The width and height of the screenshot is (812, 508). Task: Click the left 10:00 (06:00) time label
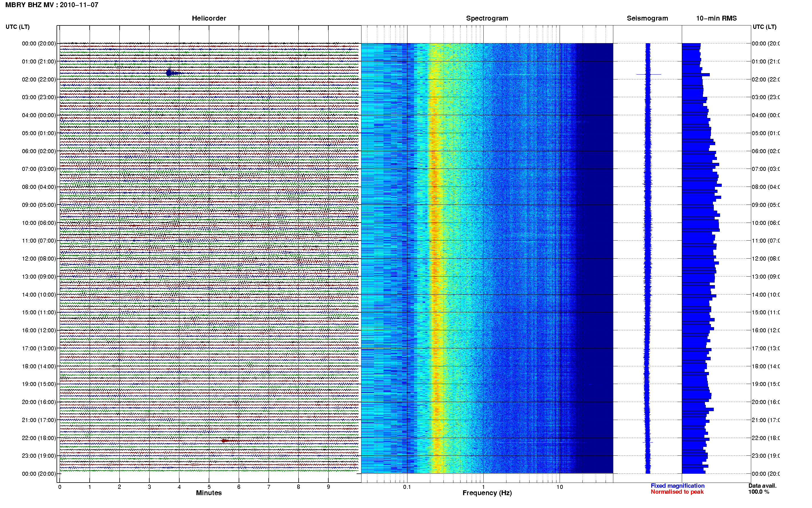pyautogui.click(x=39, y=223)
